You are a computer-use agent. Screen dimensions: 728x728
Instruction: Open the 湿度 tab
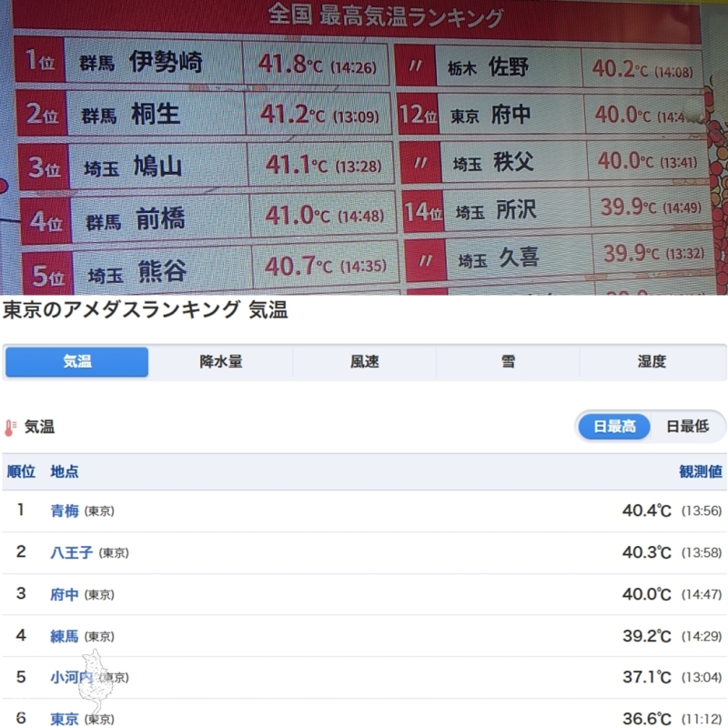pyautogui.click(x=652, y=362)
